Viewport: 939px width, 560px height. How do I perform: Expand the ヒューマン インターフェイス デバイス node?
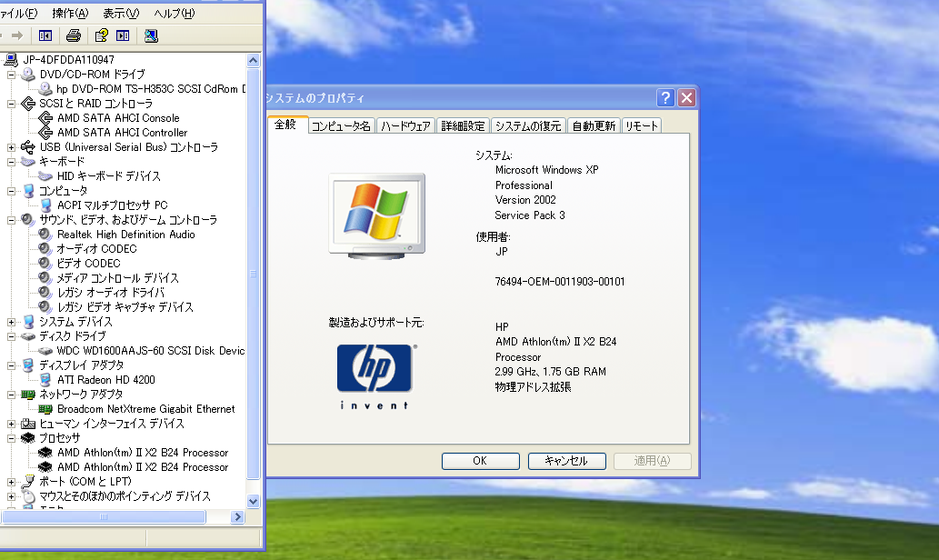pyautogui.click(x=12, y=424)
